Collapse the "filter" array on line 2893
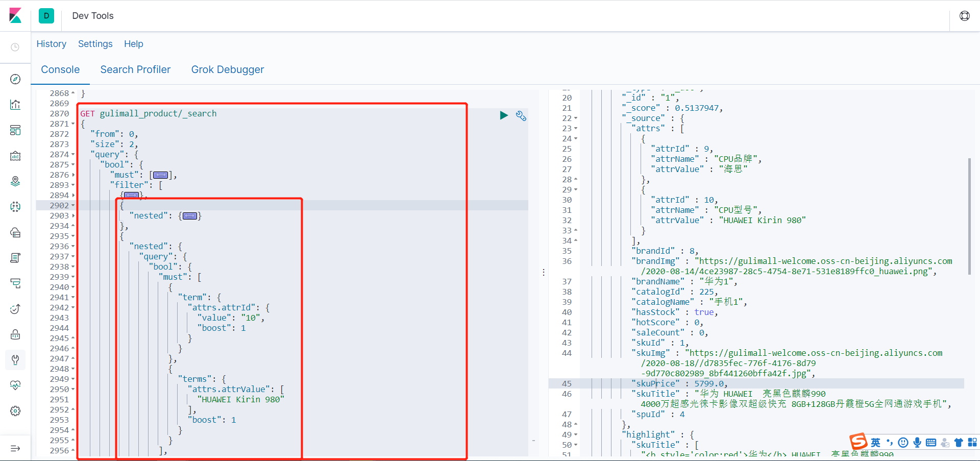This screenshot has height=461, width=980. tap(73, 185)
